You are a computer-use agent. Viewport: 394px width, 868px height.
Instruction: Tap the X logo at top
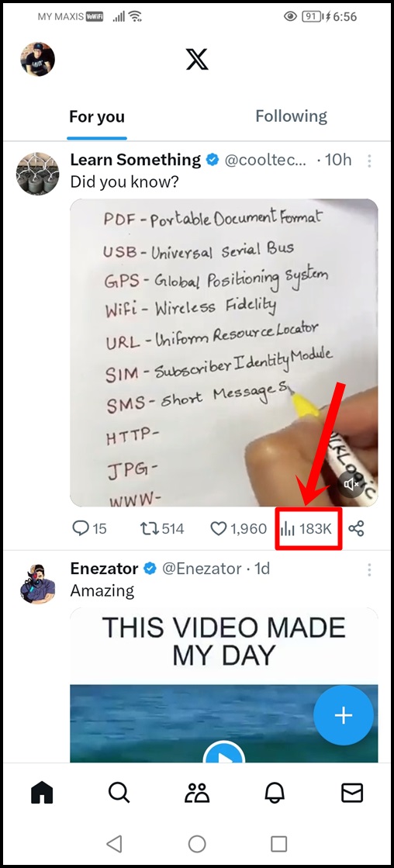point(197,59)
